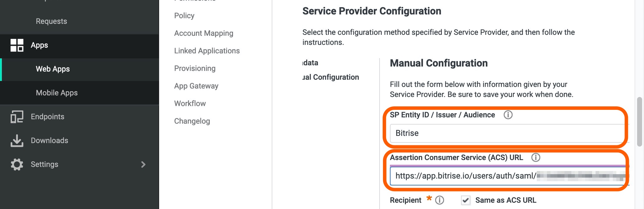Navigate to Account Mapping
644x209 pixels.
coord(203,33)
